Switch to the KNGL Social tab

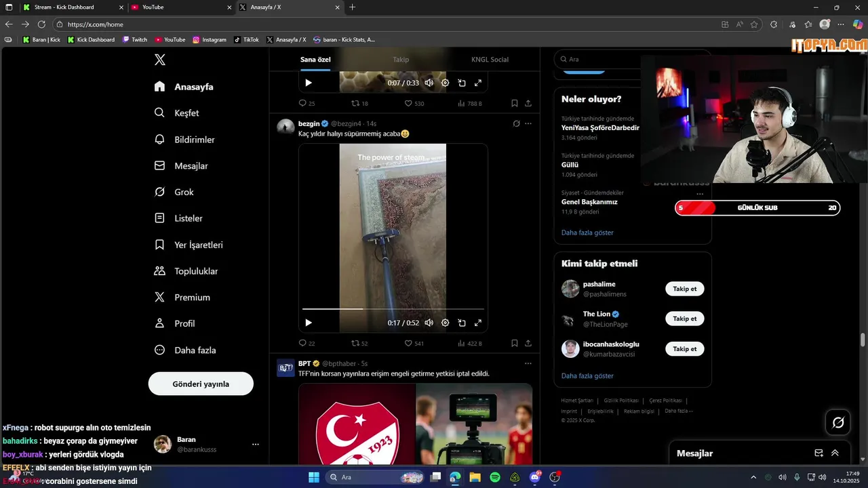490,60
